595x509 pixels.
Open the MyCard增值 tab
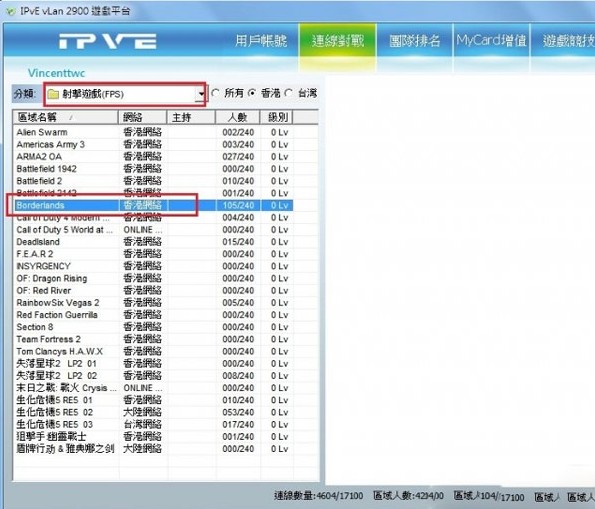[x=491, y=41]
